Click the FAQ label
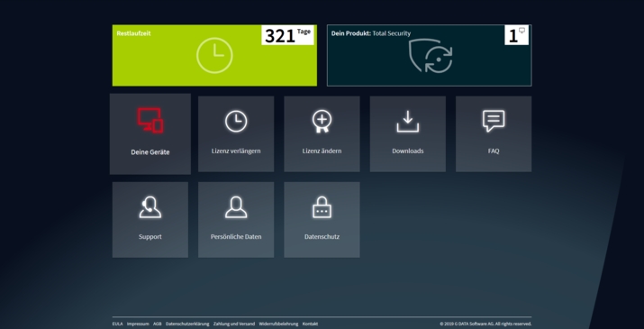Image resolution: width=644 pixels, height=329 pixels. point(494,151)
